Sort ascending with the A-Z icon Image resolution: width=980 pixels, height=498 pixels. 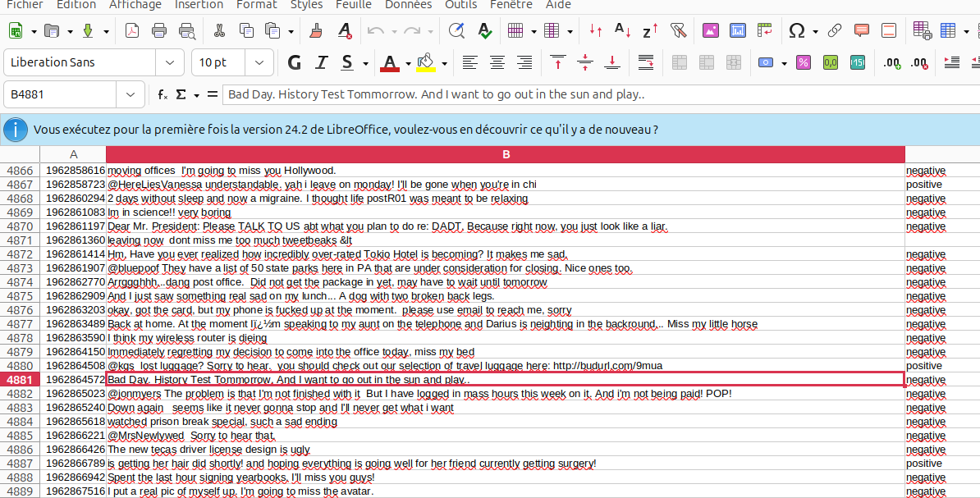point(623,31)
